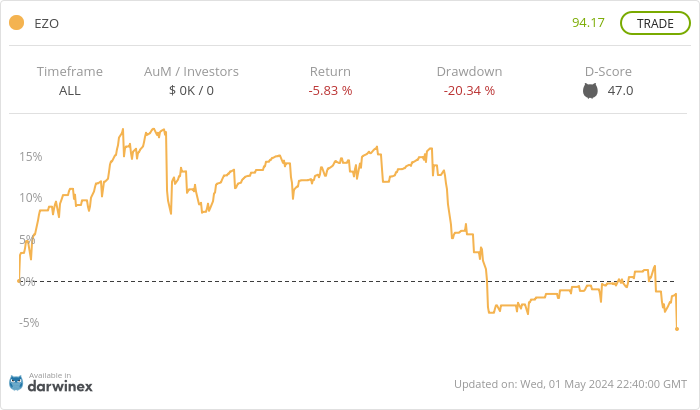
Task: Click the D-Score owl face icon
Action: click(x=590, y=91)
